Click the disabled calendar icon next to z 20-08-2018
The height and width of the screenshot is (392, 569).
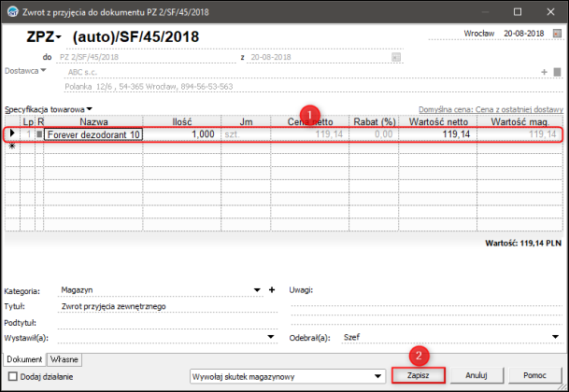click(396, 57)
